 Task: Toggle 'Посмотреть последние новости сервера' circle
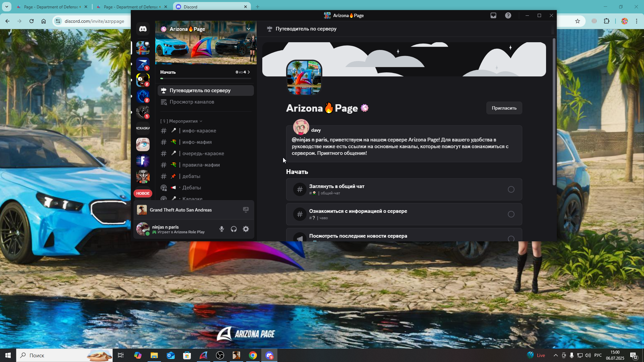(x=511, y=239)
